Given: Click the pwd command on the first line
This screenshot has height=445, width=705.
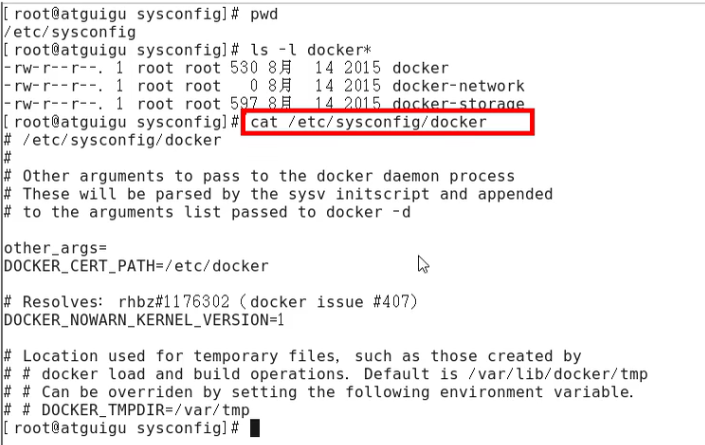Looking at the screenshot, I should tap(263, 15).
